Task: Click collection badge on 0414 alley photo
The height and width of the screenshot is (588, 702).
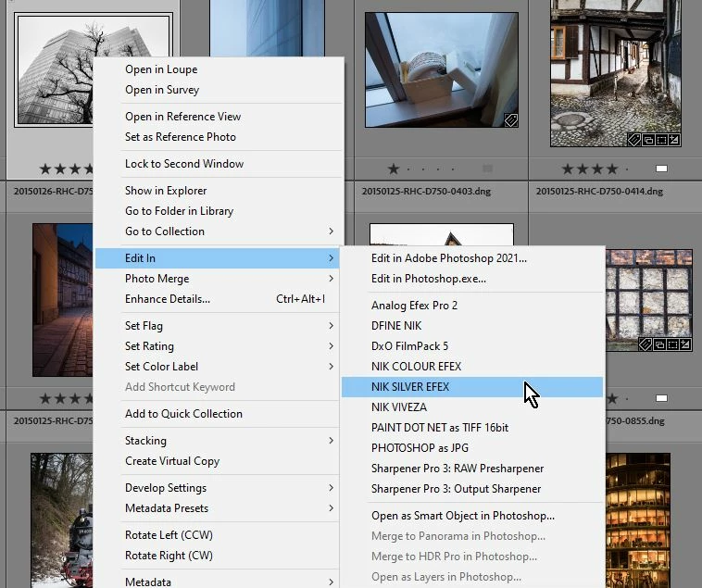Action: [x=647, y=140]
